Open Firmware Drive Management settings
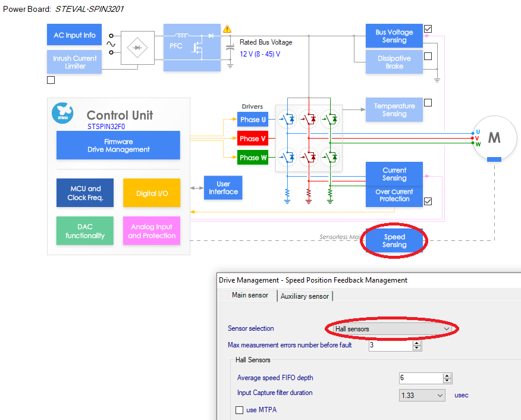Screen dimensions: 521x420 pyautogui.click(x=118, y=145)
